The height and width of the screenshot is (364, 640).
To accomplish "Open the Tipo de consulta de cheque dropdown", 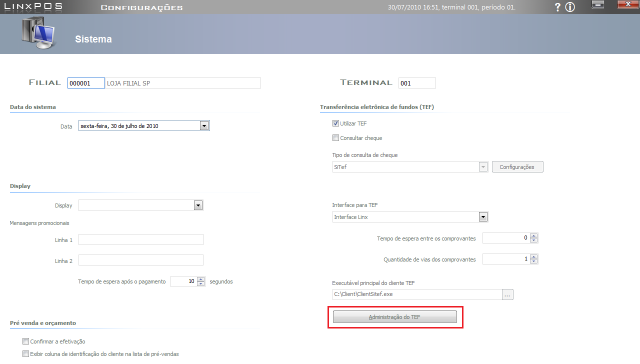I will coord(483,167).
